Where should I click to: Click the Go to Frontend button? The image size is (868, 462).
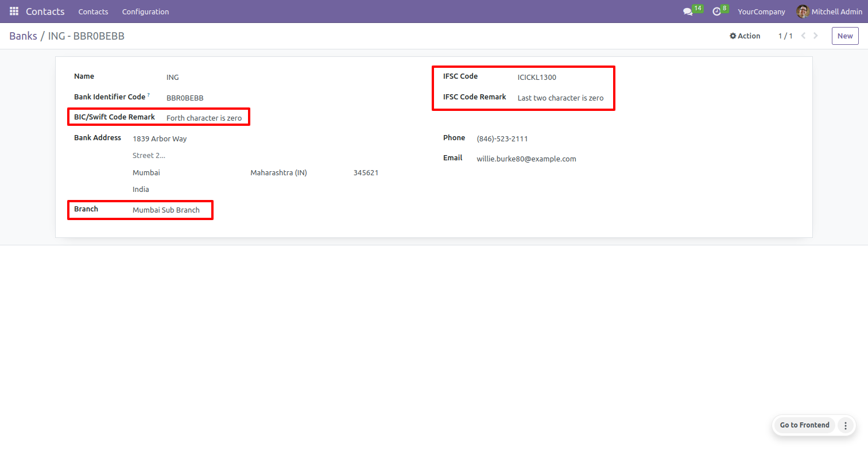coord(804,425)
